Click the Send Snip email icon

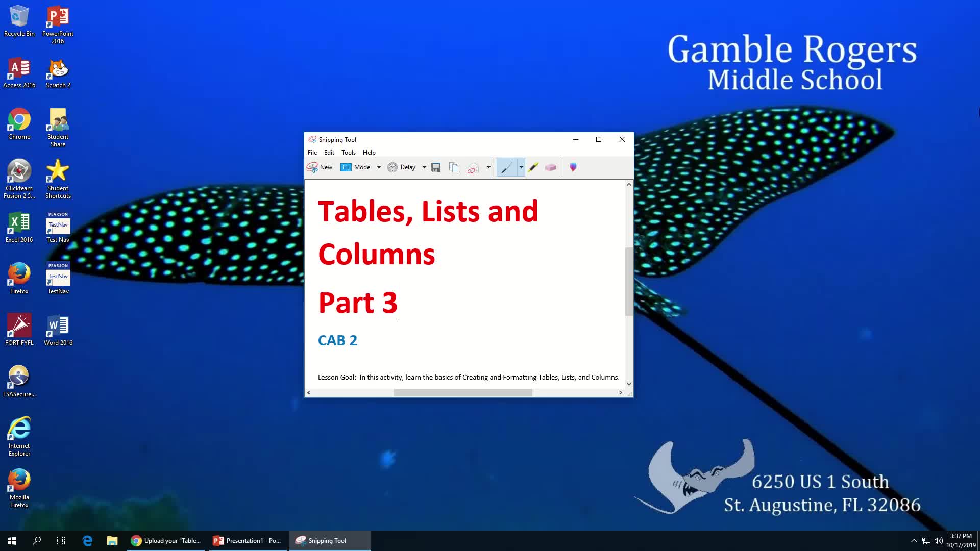point(473,167)
